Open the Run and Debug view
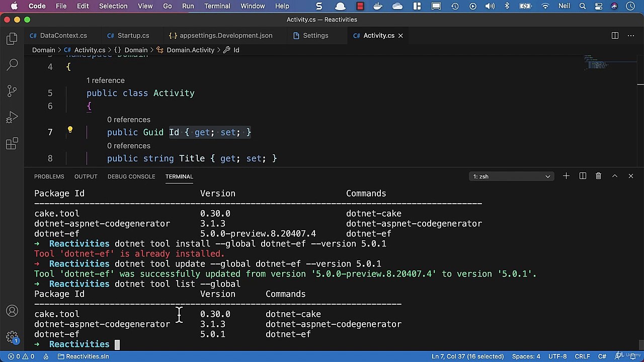Viewport: 644px width, 362px height. 12,118
